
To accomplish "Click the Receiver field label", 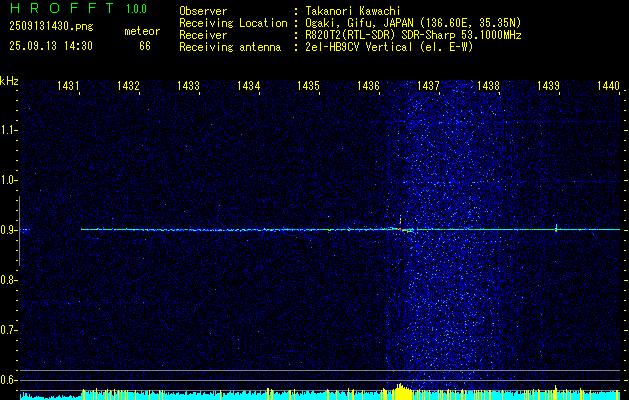I will click(203, 35).
